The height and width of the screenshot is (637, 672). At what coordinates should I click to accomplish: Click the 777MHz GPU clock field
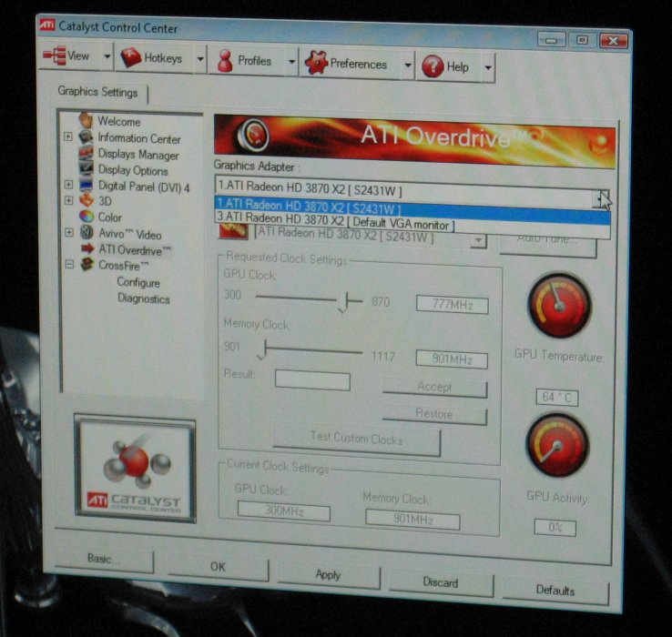(453, 305)
